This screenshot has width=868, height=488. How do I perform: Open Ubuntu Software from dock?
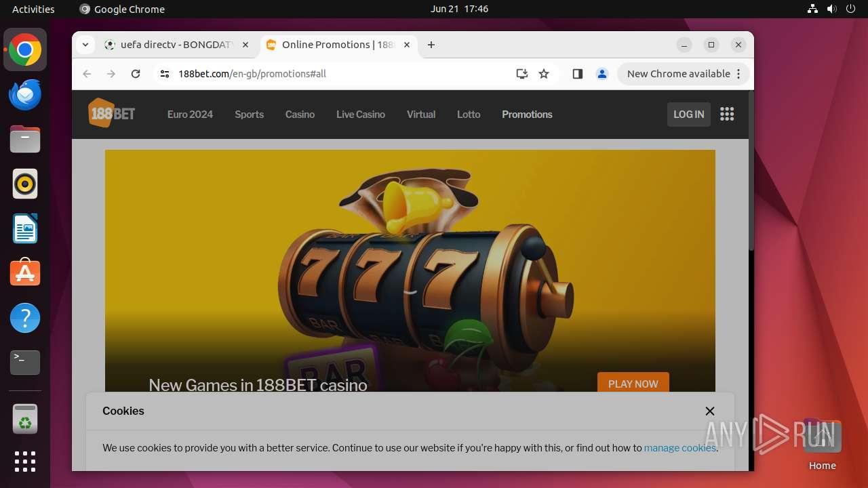[x=25, y=273]
